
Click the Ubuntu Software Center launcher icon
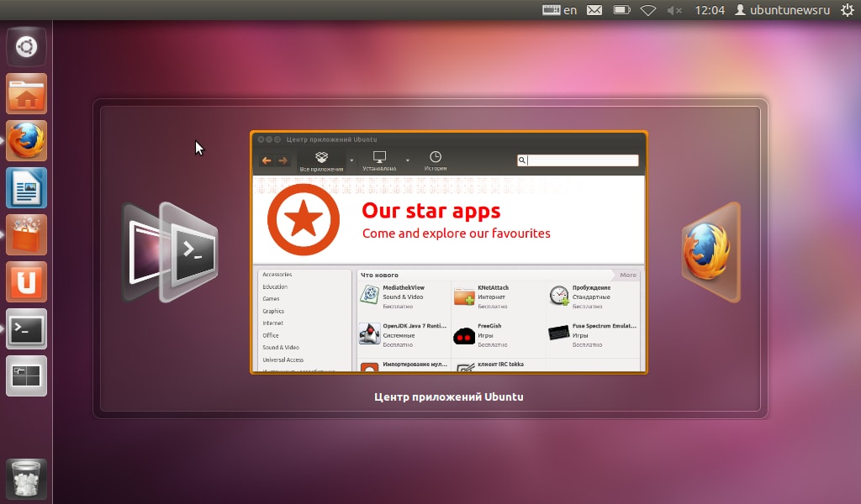coord(26,235)
